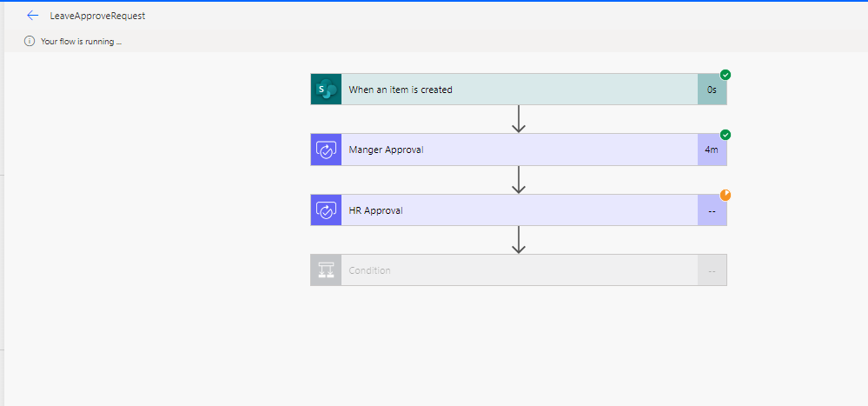Click the LeaveApproveRequest flow title
The height and width of the screenshot is (406, 868).
point(97,16)
